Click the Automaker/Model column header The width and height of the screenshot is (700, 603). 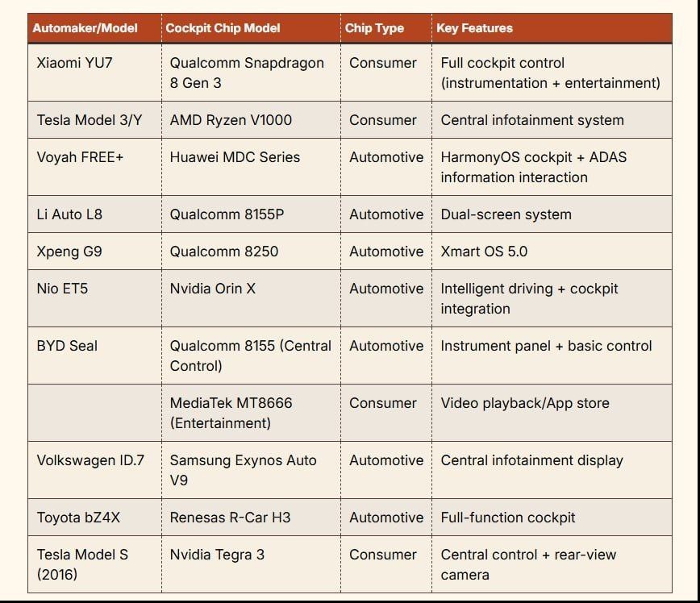pos(94,28)
